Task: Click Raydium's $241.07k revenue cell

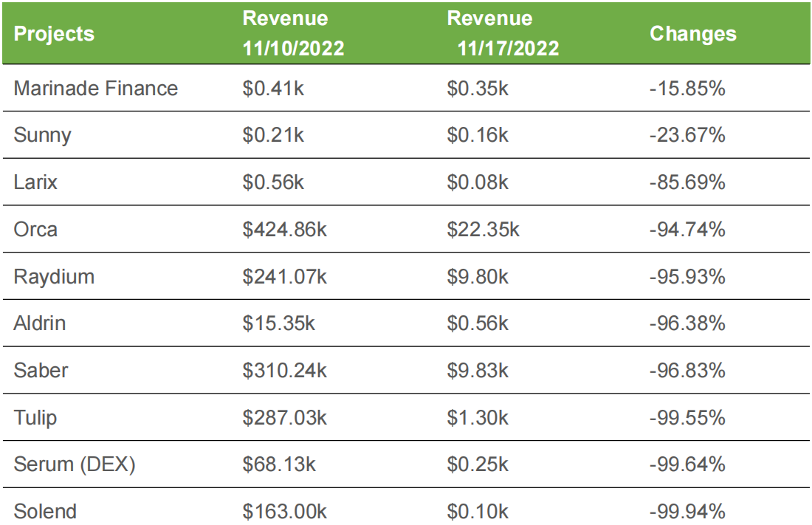Action: (284, 276)
